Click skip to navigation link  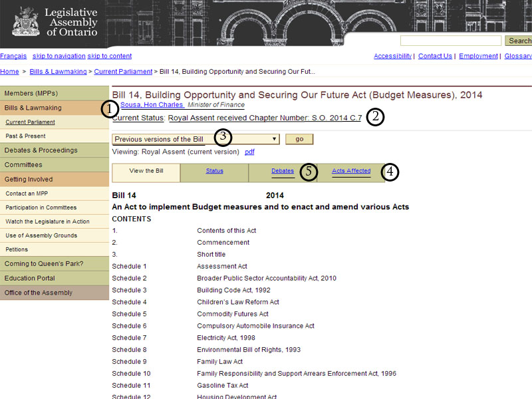(59, 56)
